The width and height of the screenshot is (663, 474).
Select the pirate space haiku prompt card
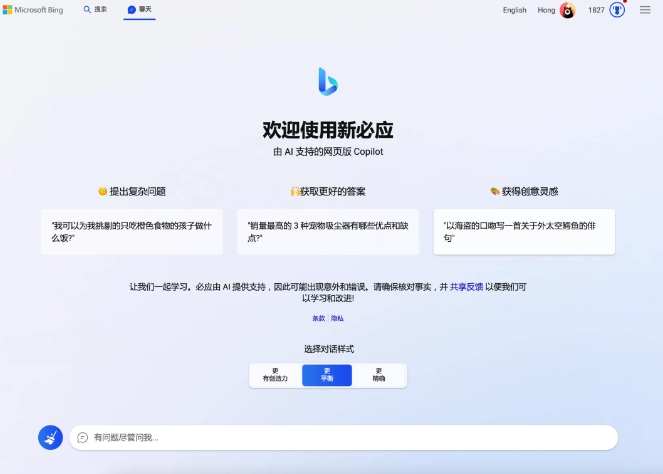click(523, 232)
